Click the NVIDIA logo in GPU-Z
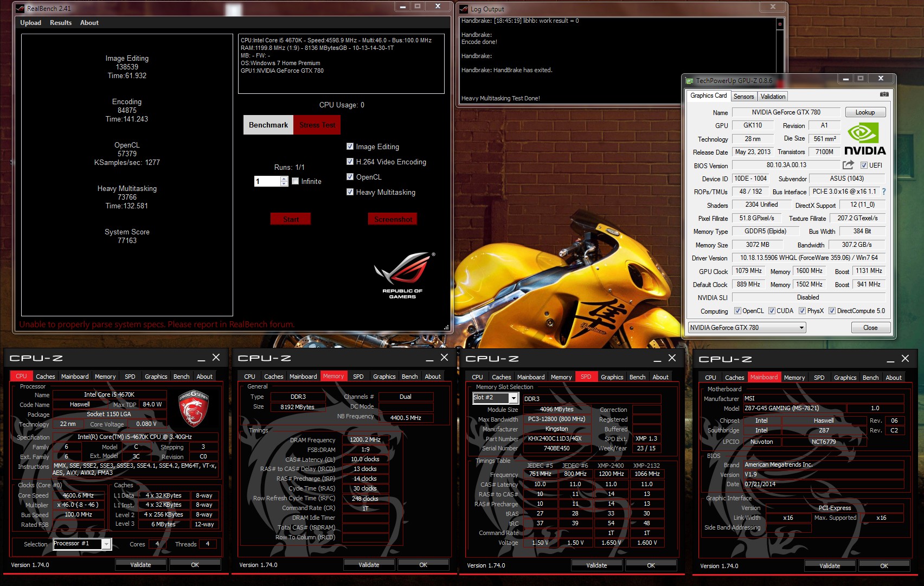Viewport: 924px width, 586px height. pos(865,139)
